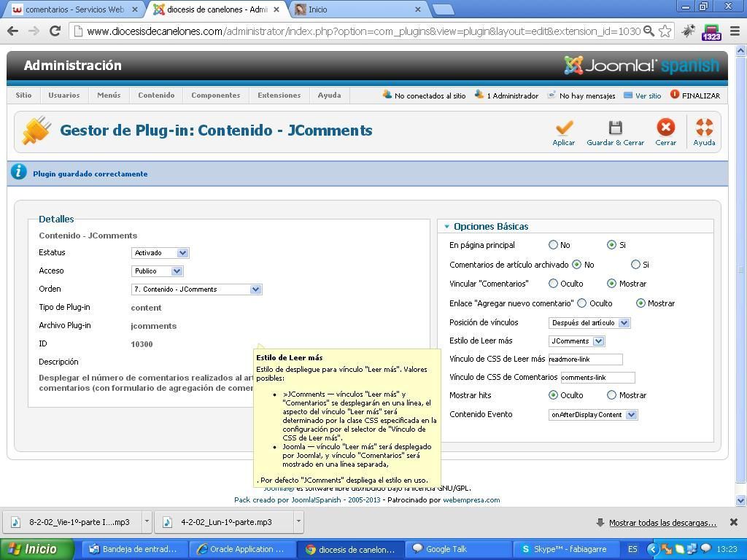The height and width of the screenshot is (560, 747).
Task: Click the bug extension icon in toolbar
Action: (x=688, y=31)
